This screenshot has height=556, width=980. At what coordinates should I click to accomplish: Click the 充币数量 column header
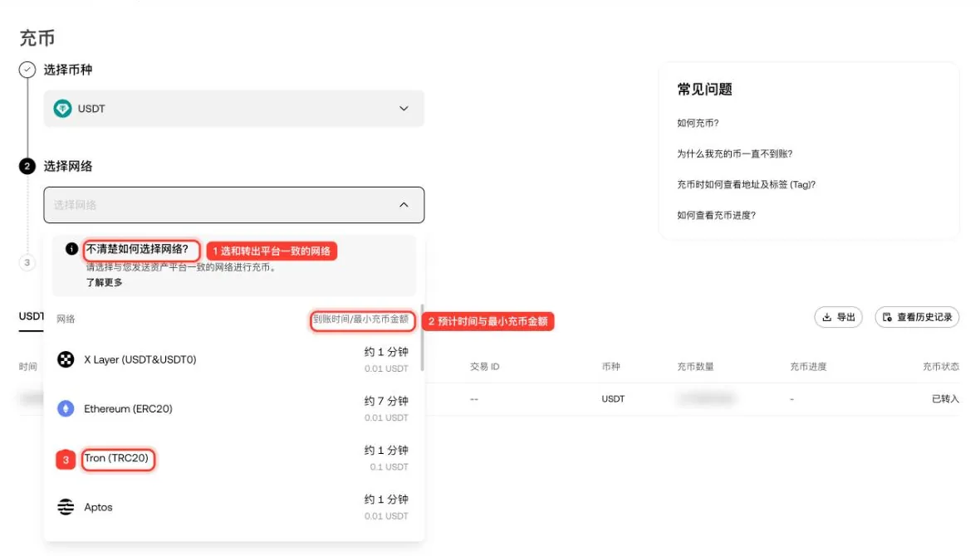[695, 367]
